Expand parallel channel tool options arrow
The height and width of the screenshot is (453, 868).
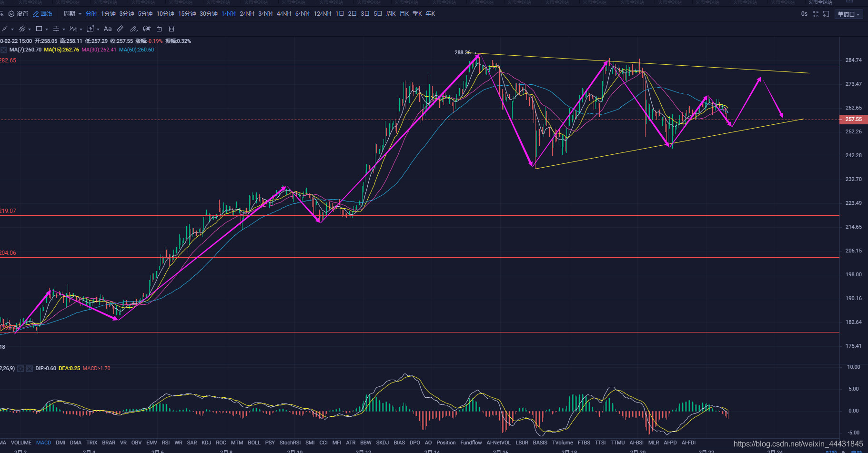(x=30, y=29)
